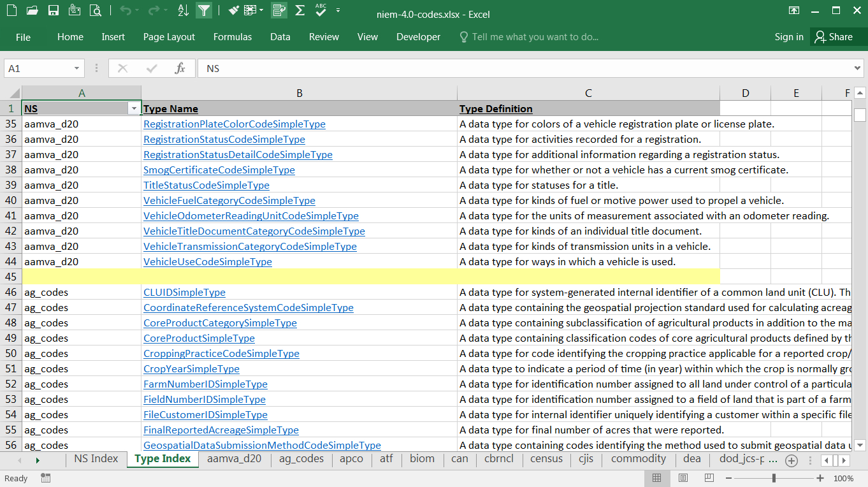Screen dimensions: 868x487
Task: Create a new blank workbook icon
Action: [x=11, y=10]
